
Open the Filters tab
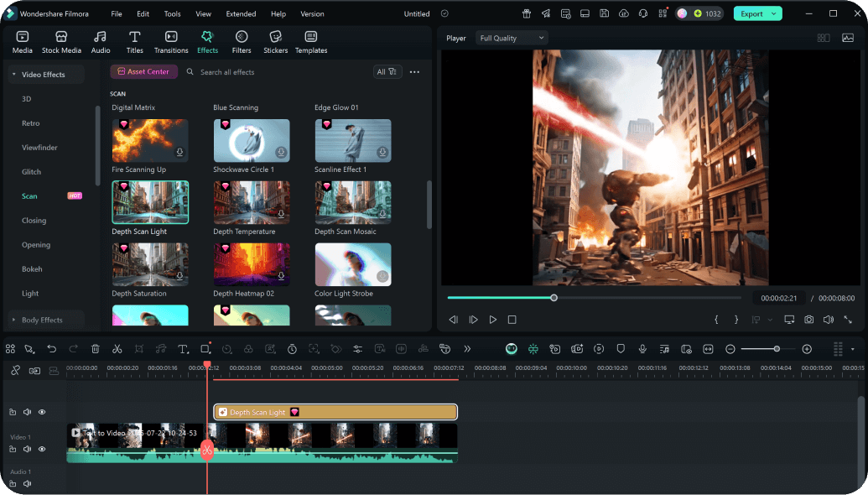coord(242,42)
